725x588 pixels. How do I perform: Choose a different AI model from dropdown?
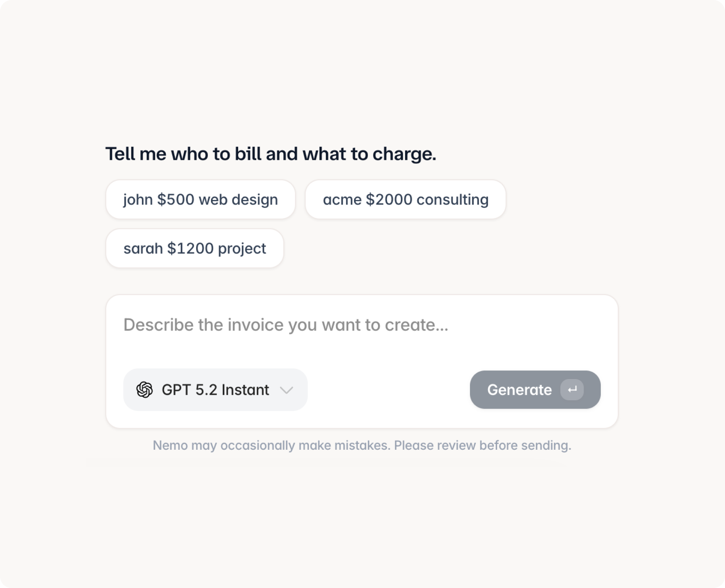click(215, 390)
